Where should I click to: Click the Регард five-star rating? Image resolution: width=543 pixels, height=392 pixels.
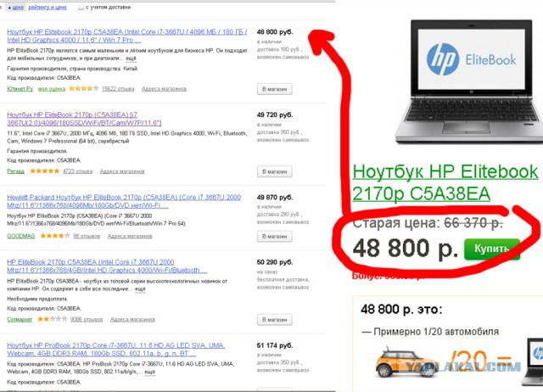pos(45,171)
